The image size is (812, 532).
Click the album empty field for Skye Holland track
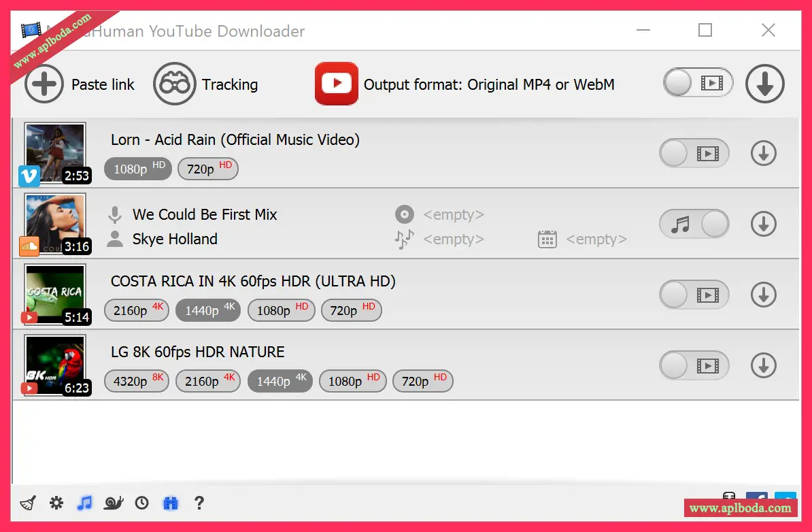(453, 215)
